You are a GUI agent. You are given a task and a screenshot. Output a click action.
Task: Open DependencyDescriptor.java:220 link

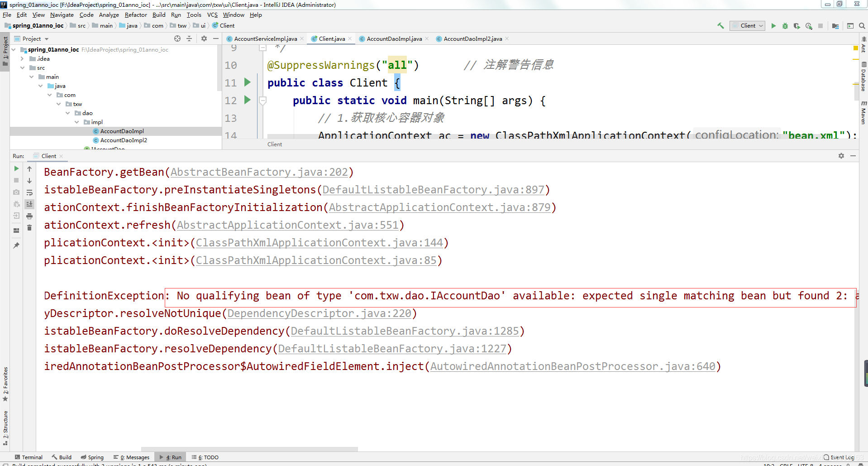point(320,313)
